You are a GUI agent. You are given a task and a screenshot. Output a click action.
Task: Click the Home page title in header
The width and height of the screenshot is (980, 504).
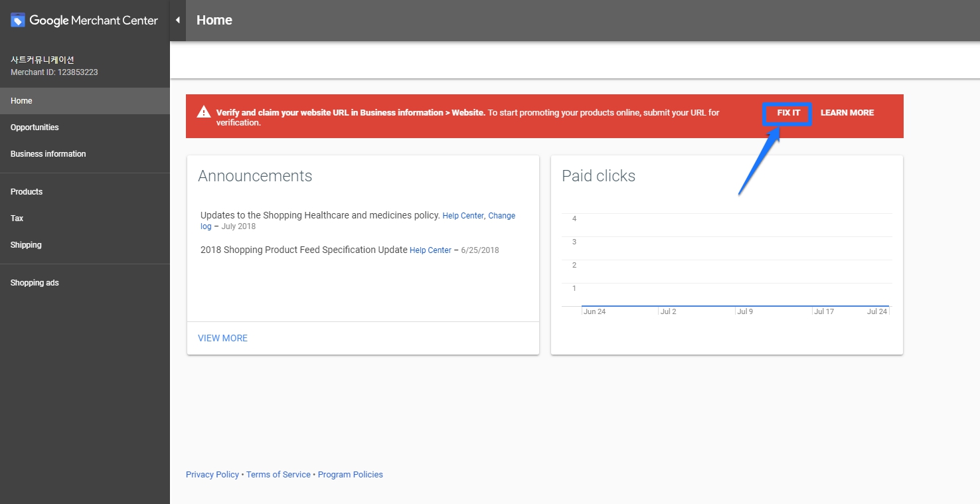coord(214,20)
